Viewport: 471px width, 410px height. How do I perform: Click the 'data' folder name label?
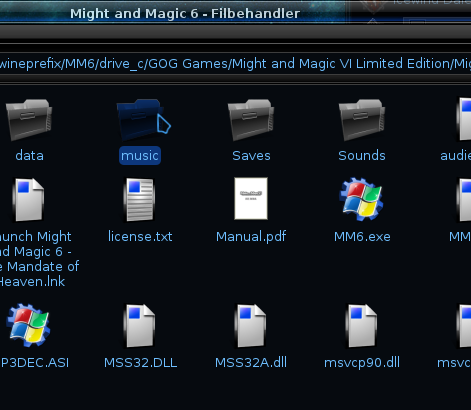(29, 156)
